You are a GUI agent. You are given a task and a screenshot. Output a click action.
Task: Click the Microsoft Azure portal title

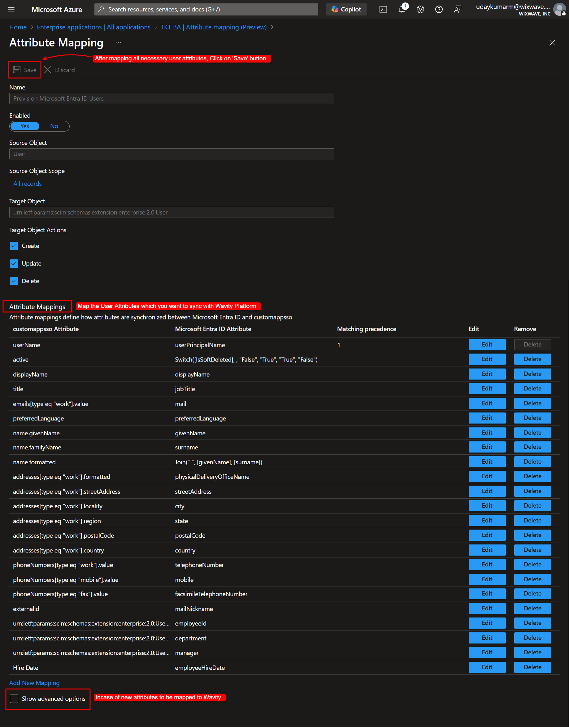pyautogui.click(x=57, y=9)
